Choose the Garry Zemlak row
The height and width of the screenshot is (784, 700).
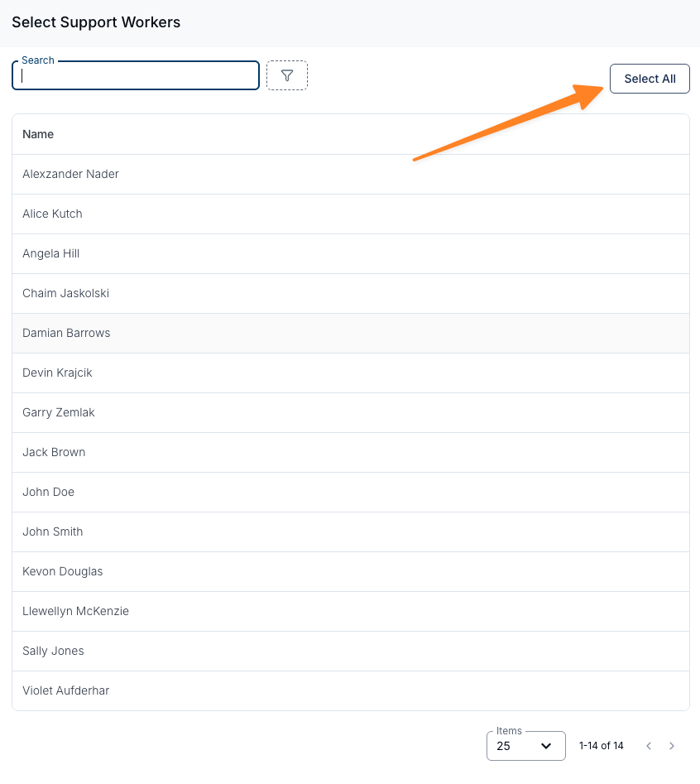click(x=351, y=412)
